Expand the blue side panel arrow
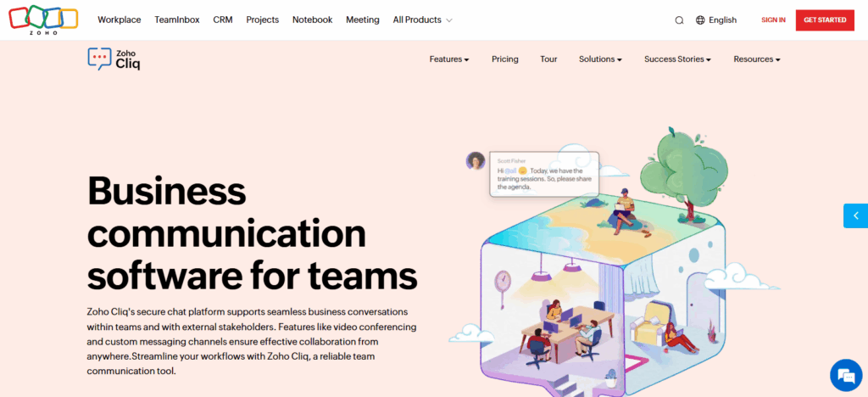Image resolution: width=868 pixels, height=397 pixels. pyautogui.click(x=855, y=215)
